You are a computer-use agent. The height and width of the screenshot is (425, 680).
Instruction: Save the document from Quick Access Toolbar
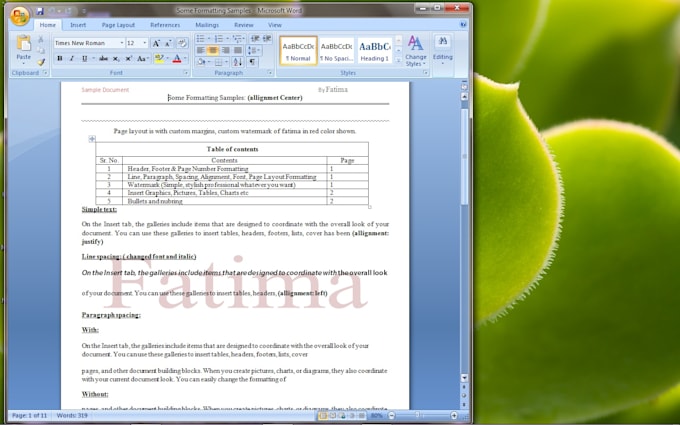pyautogui.click(x=40, y=11)
